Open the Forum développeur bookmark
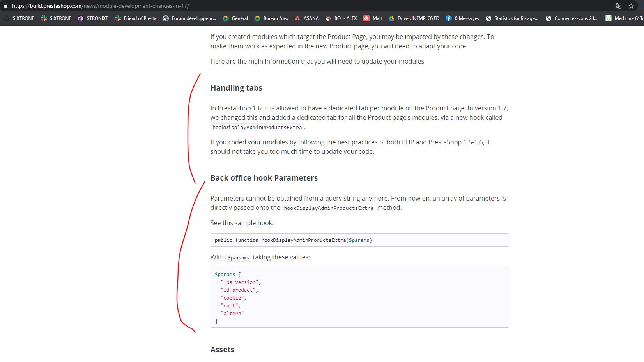The width and height of the screenshot is (644, 362). pyautogui.click(x=189, y=18)
